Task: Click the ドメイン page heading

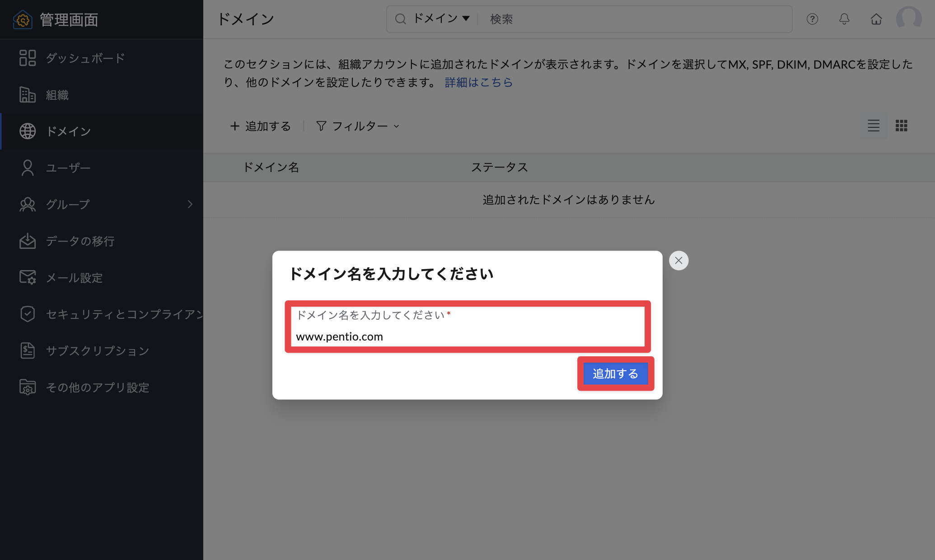Action: click(x=246, y=19)
